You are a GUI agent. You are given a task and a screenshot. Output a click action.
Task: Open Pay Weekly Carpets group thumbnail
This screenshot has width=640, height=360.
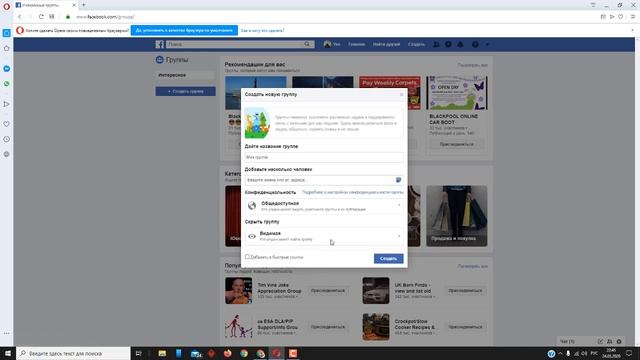390,93
